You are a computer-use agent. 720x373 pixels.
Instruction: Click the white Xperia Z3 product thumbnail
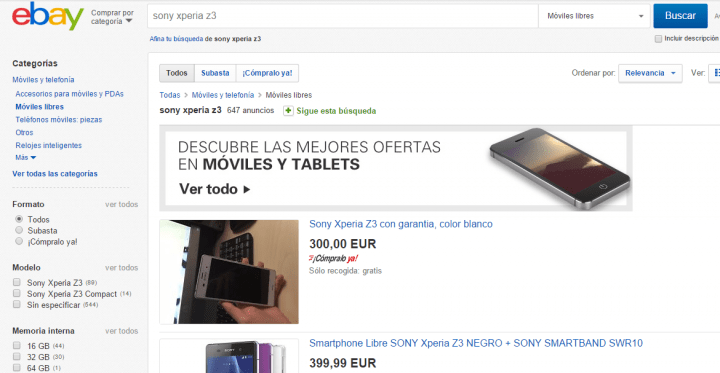pyautogui.click(x=229, y=271)
